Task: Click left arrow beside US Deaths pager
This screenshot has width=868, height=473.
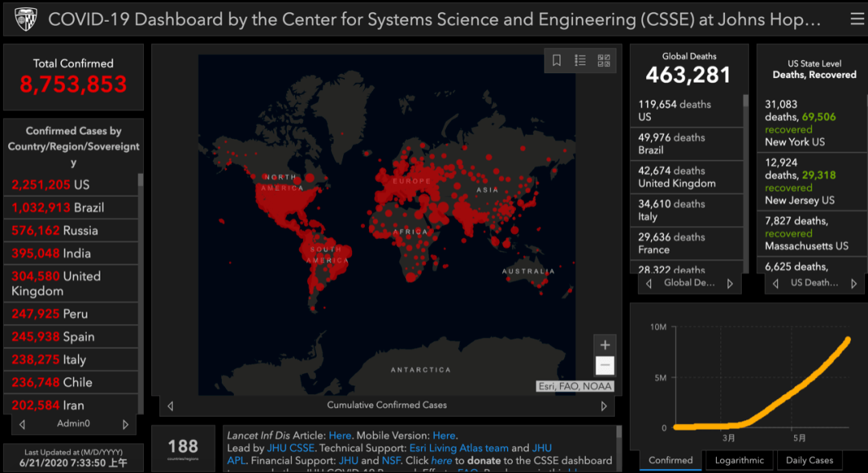Action: click(x=776, y=284)
